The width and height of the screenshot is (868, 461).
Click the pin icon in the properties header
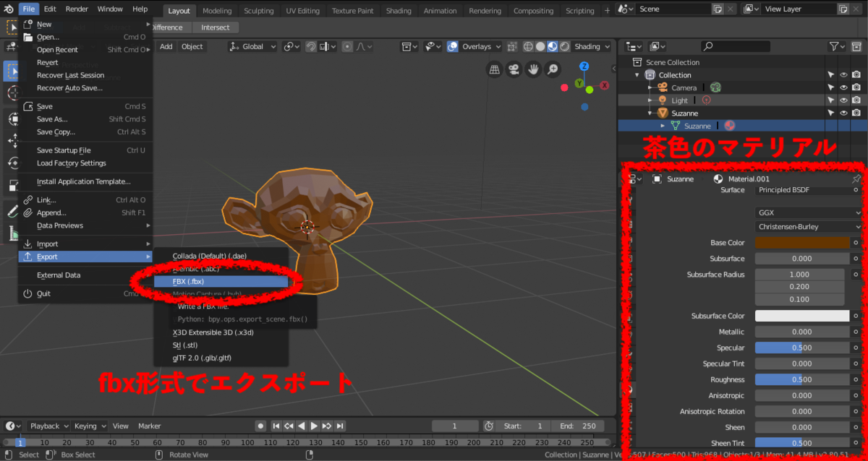857,178
